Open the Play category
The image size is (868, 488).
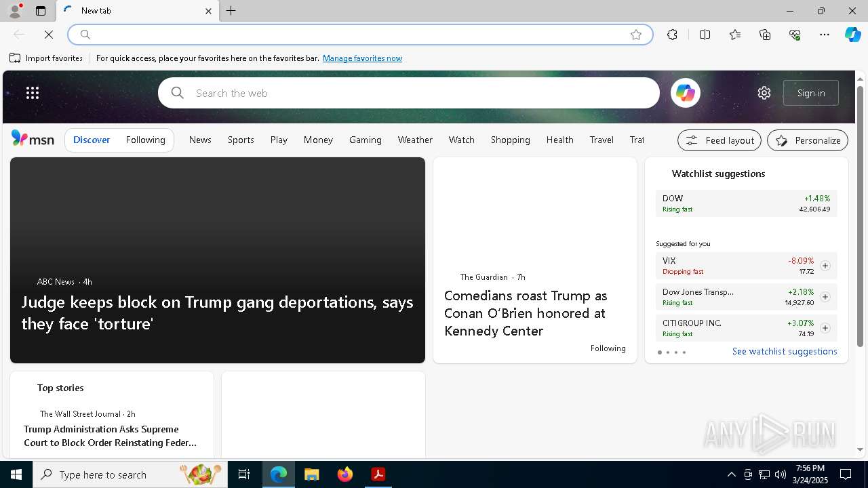[279, 140]
